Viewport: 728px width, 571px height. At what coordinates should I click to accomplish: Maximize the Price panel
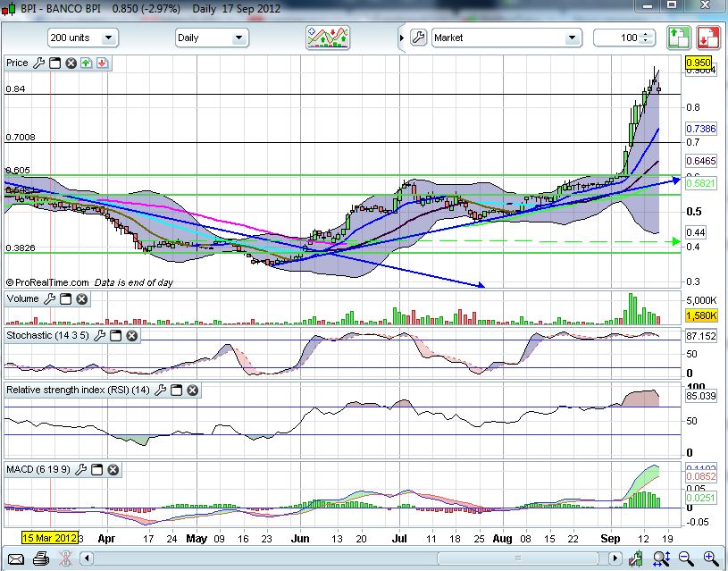[x=54, y=63]
